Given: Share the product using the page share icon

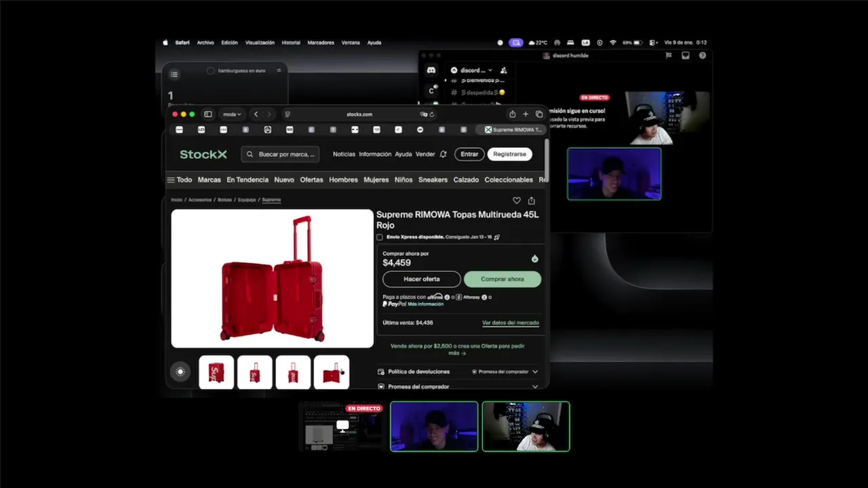Looking at the screenshot, I should coord(532,201).
